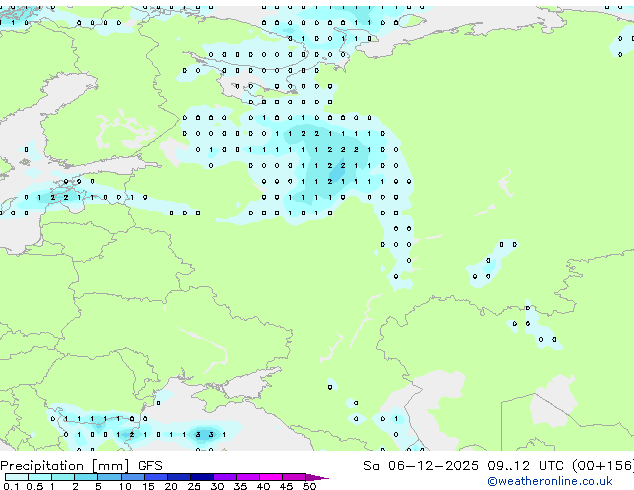Select the 1–2 mm legend color swatch
Viewport: 634px width, 490px height.
[x=63, y=477]
